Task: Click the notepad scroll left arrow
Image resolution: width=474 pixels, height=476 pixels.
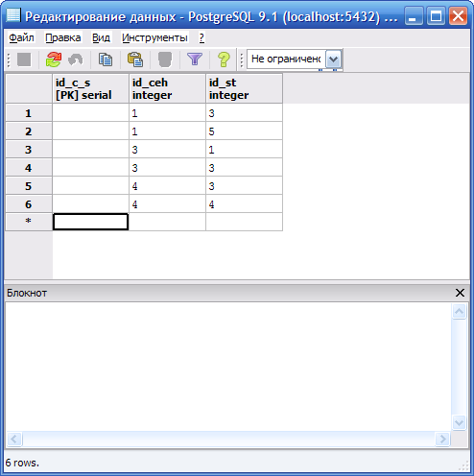Action: 14,439
